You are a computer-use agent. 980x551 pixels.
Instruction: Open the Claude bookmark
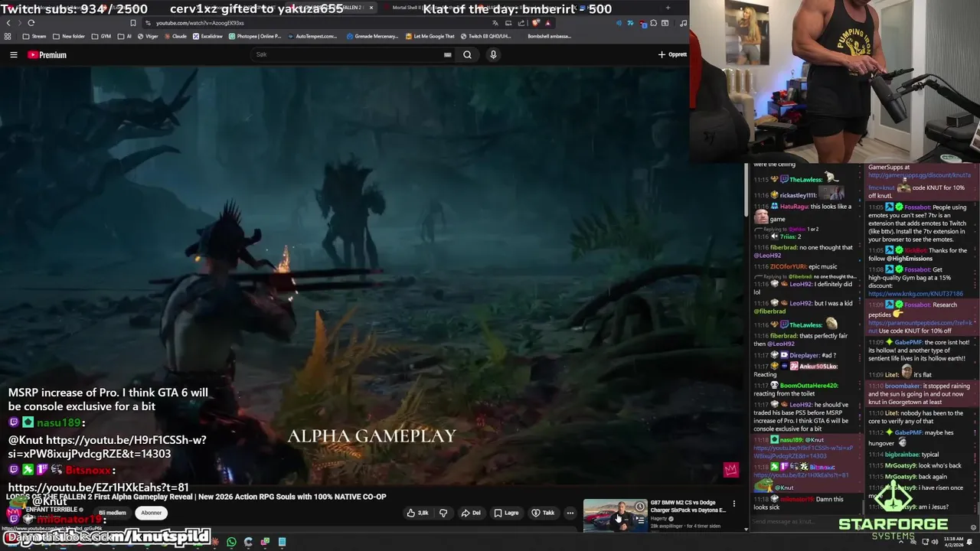click(175, 36)
